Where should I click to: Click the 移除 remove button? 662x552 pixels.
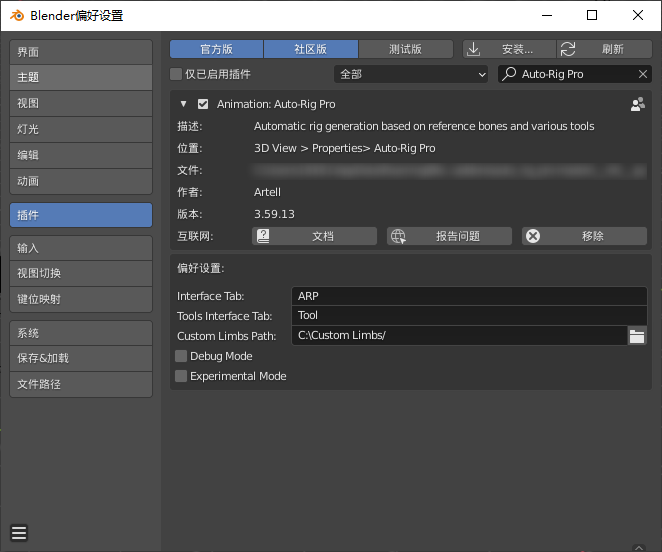[x=584, y=236]
